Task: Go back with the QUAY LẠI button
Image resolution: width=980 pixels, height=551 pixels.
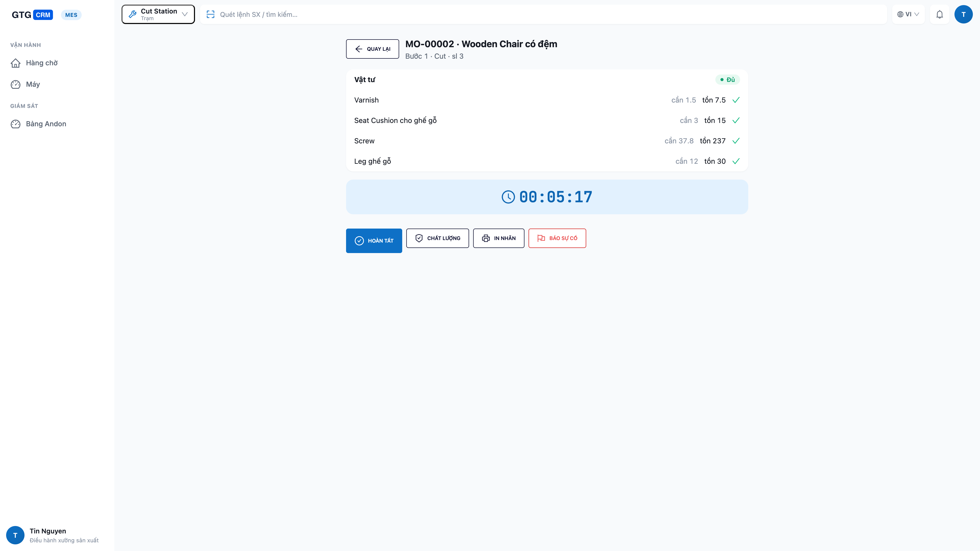Action: [372, 49]
